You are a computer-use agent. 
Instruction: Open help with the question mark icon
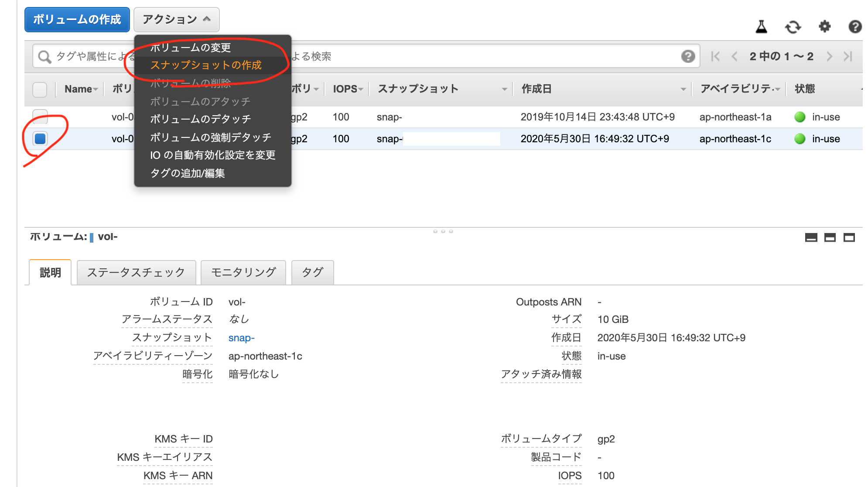[855, 27]
